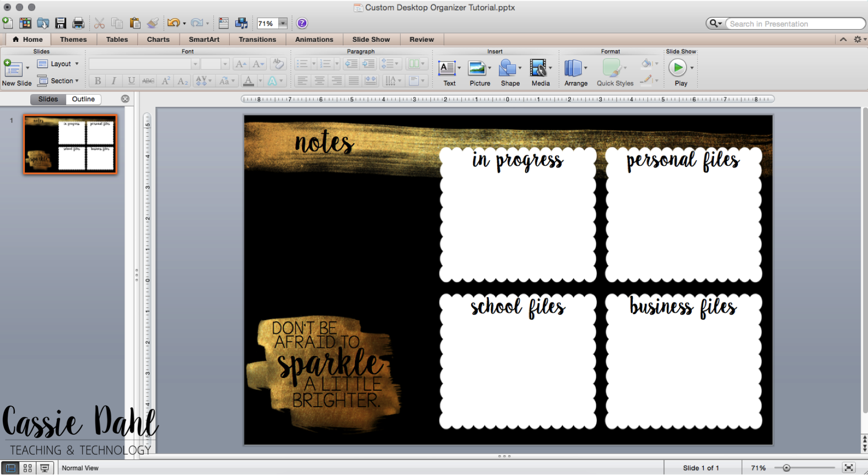Open the Section dropdown
This screenshot has height=475, width=868.
[58, 81]
